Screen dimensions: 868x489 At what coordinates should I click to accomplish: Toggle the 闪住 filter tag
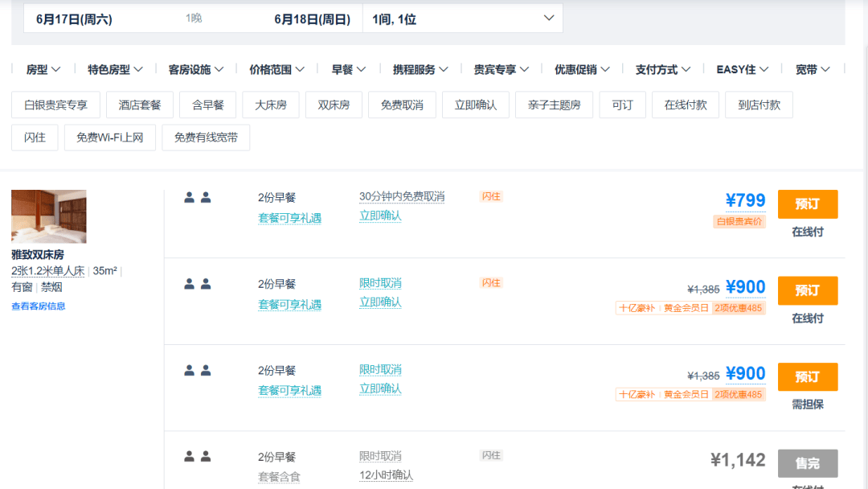35,138
